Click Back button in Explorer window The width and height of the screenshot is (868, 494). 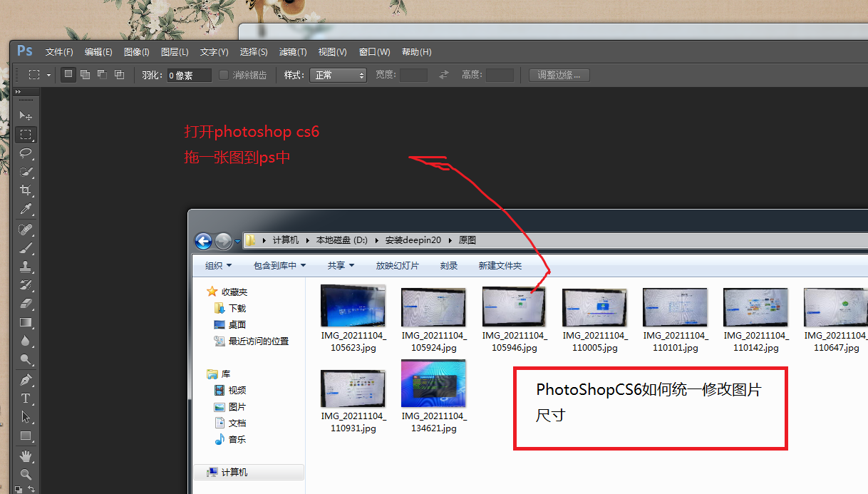point(203,241)
